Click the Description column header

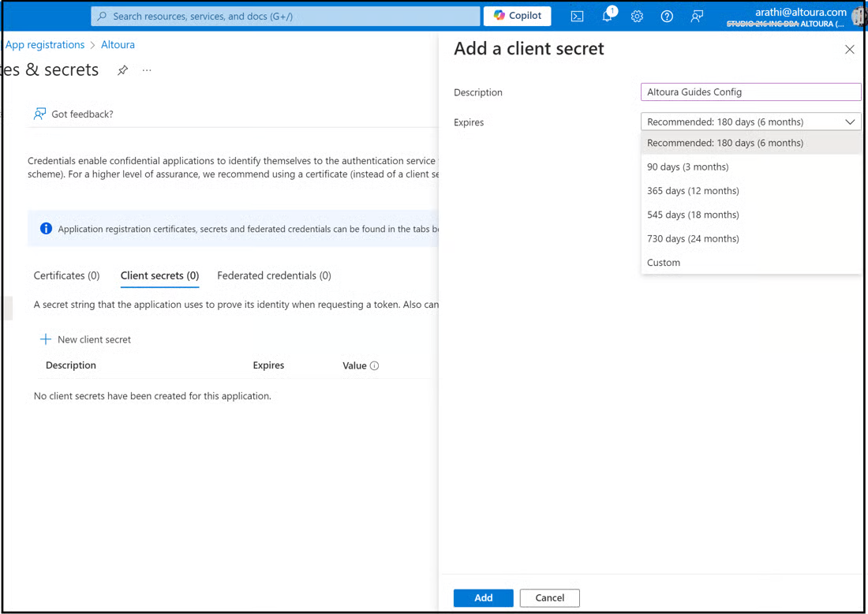tap(71, 365)
